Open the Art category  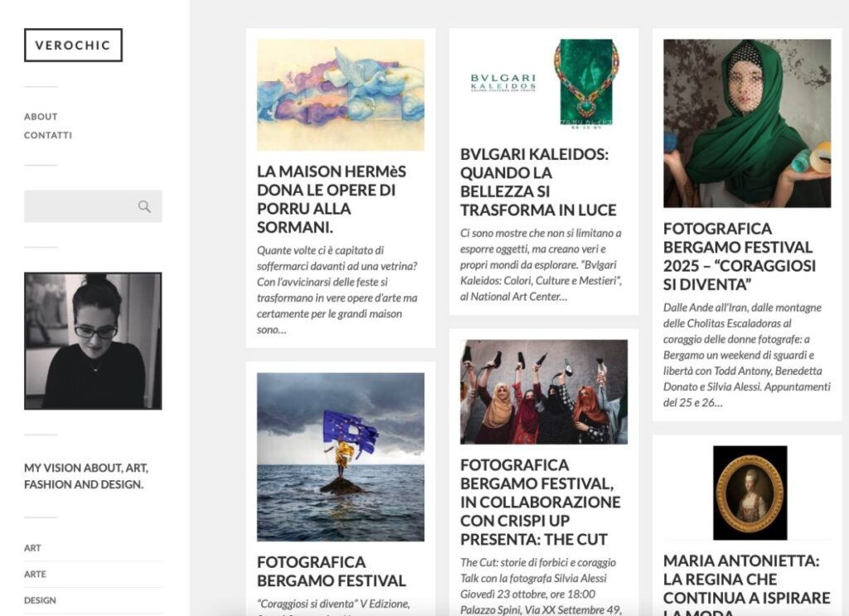[x=32, y=548]
